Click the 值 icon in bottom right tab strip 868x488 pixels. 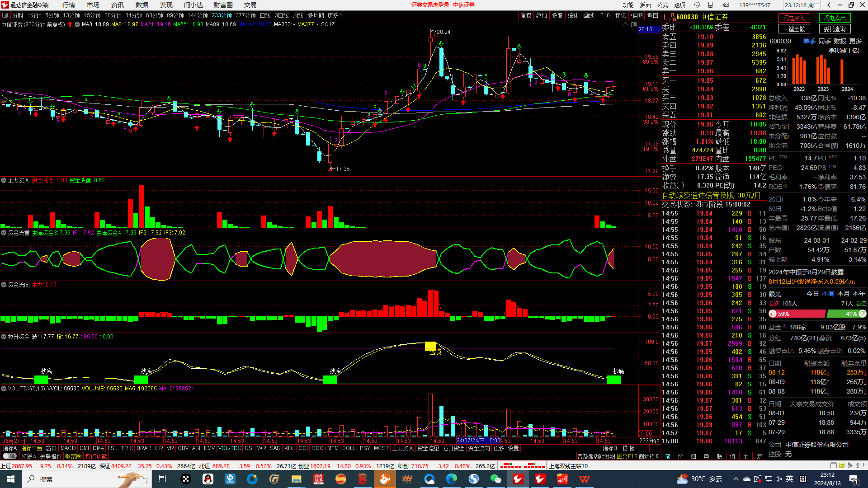tap(733, 456)
